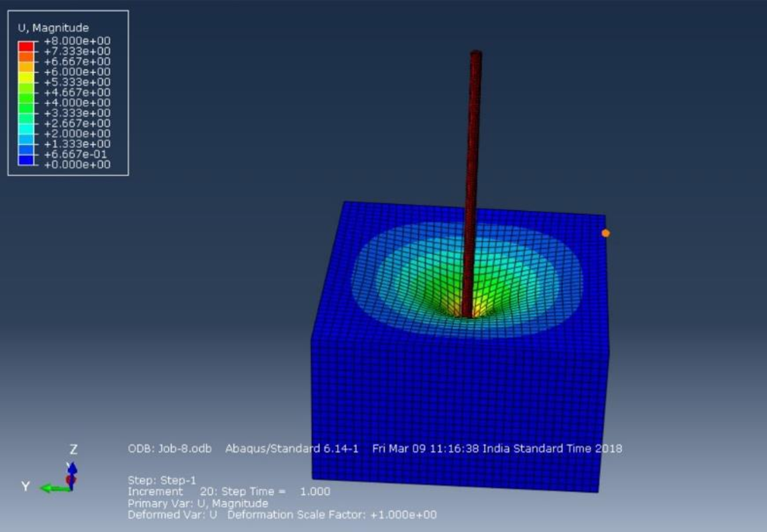Click the red +8.000e+00 legend swatch
The height and width of the screenshot is (532, 767).
coord(25,47)
